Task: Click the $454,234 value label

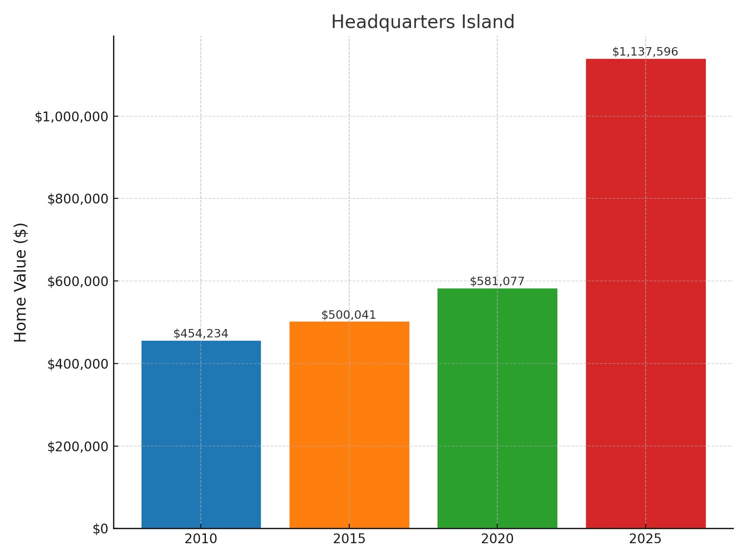Action: 201,333
